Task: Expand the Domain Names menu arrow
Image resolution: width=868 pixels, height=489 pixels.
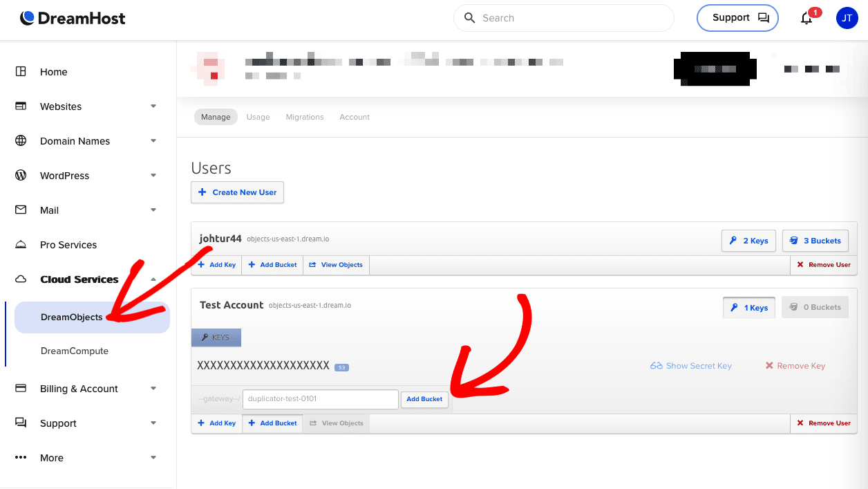Action: [153, 141]
